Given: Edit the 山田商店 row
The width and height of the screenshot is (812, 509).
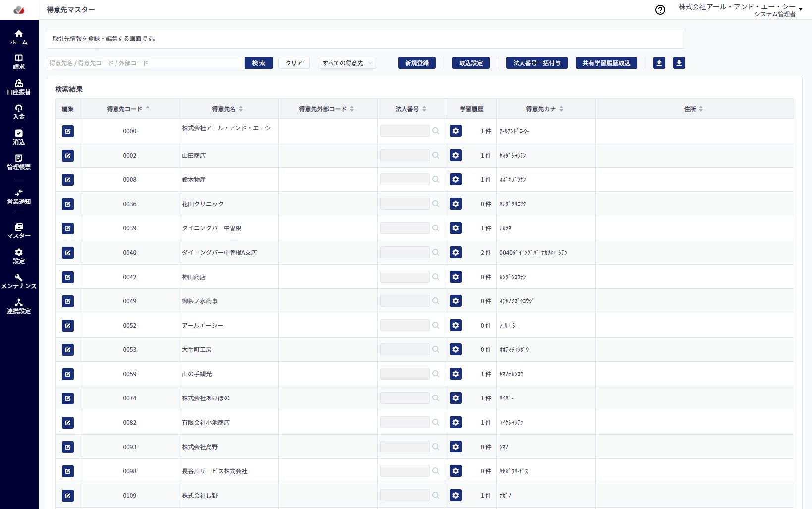Looking at the screenshot, I should coord(68,156).
